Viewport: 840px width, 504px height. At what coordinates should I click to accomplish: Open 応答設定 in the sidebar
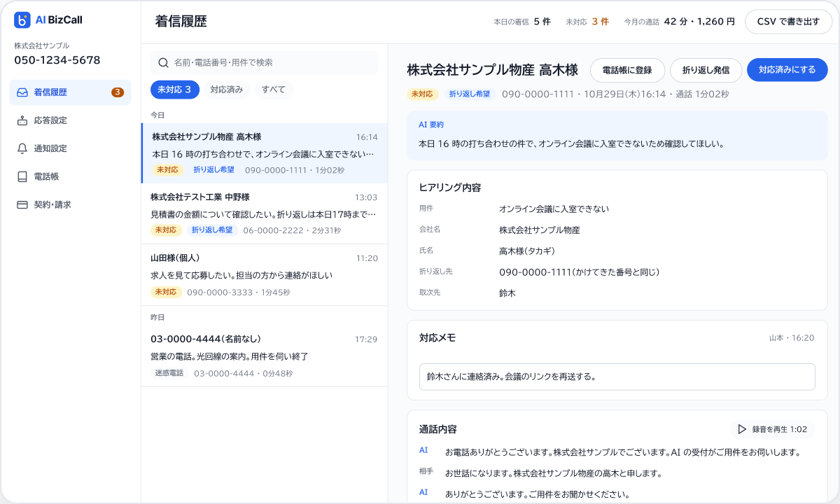(70, 120)
